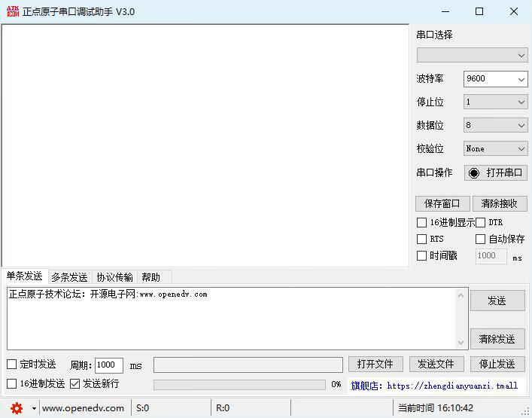Viewport: 532px width, 418px height.
Task: Click the file path input field
Action: click(248, 365)
